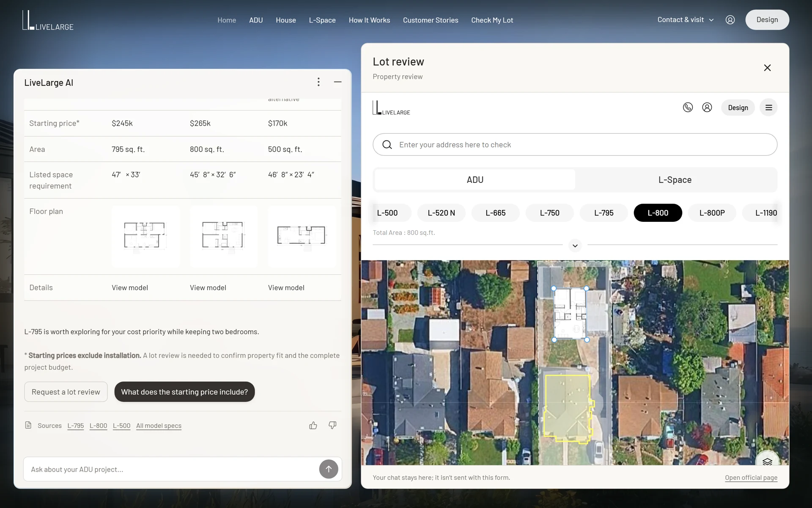Select the L-665 model chip
This screenshot has width=812, height=508.
click(x=495, y=213)
